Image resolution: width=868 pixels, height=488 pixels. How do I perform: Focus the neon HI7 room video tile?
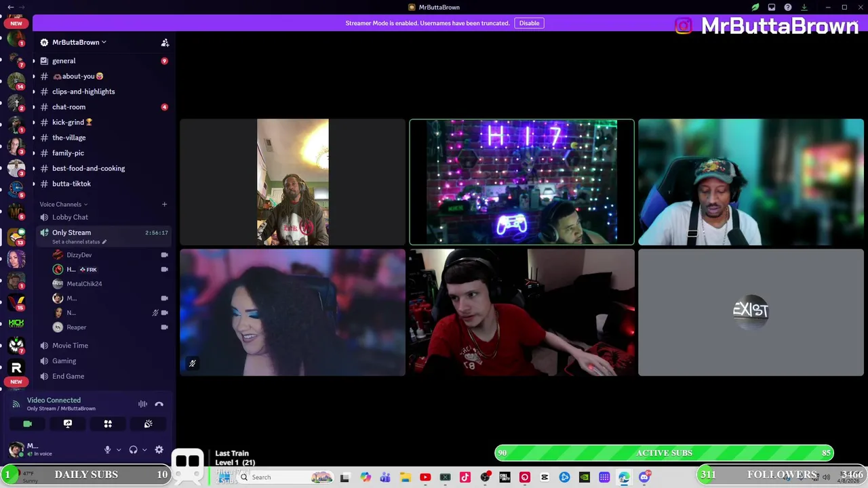pyautogui.click(x=521, y=182)
